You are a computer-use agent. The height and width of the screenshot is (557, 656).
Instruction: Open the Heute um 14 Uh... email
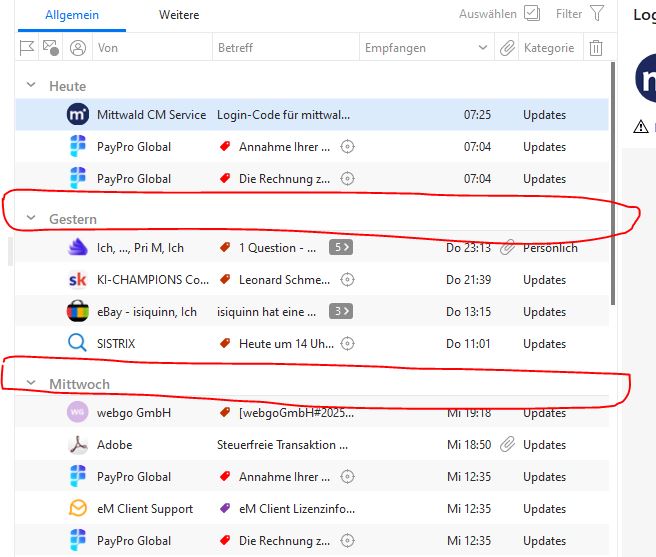tap(287, 344)
